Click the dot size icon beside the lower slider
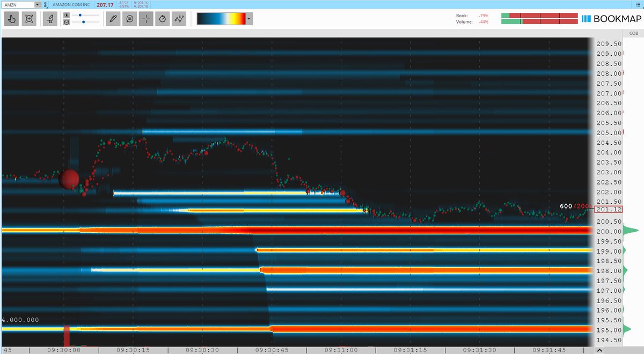644x354 pixels. pos(66,22)
